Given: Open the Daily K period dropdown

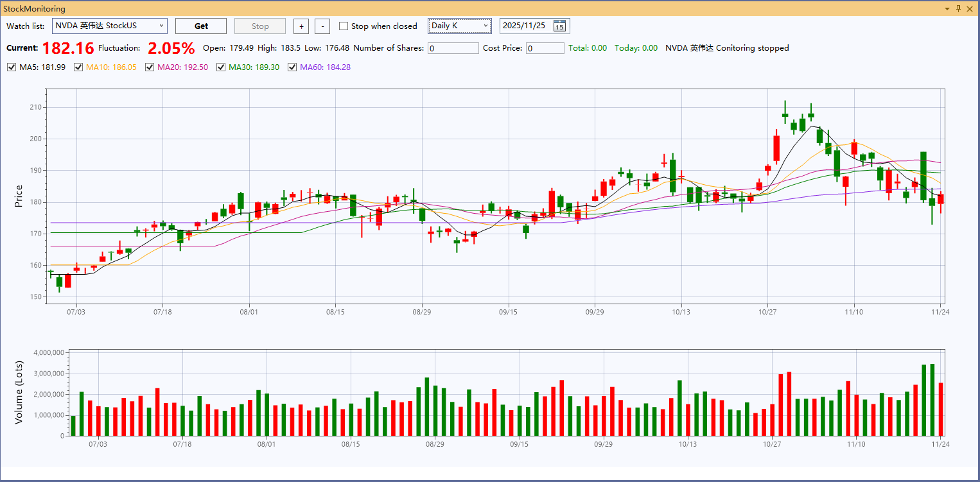Looking at the screenshot, I should pos(486,26).
